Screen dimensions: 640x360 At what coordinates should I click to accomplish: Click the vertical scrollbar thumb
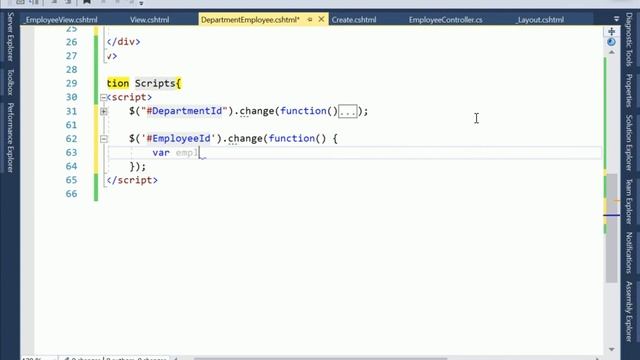pyautogui.click(x=611, y=229)
